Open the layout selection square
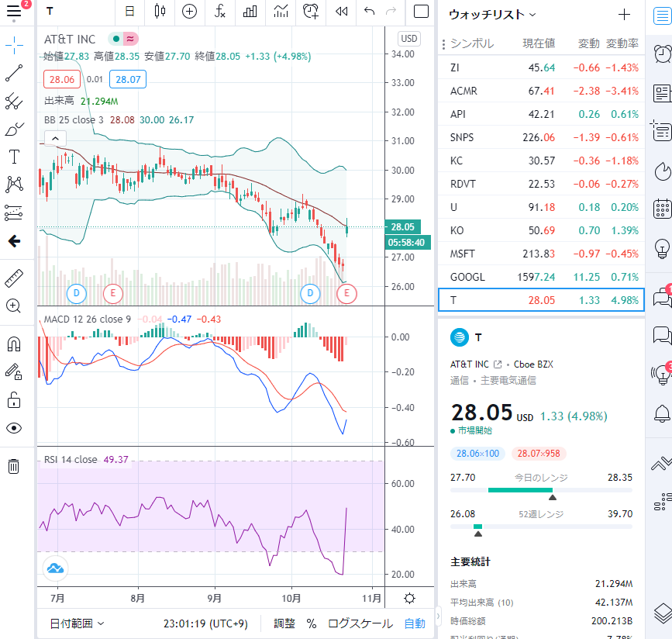This screenshot has width=672, height=639. click(421, 12)
